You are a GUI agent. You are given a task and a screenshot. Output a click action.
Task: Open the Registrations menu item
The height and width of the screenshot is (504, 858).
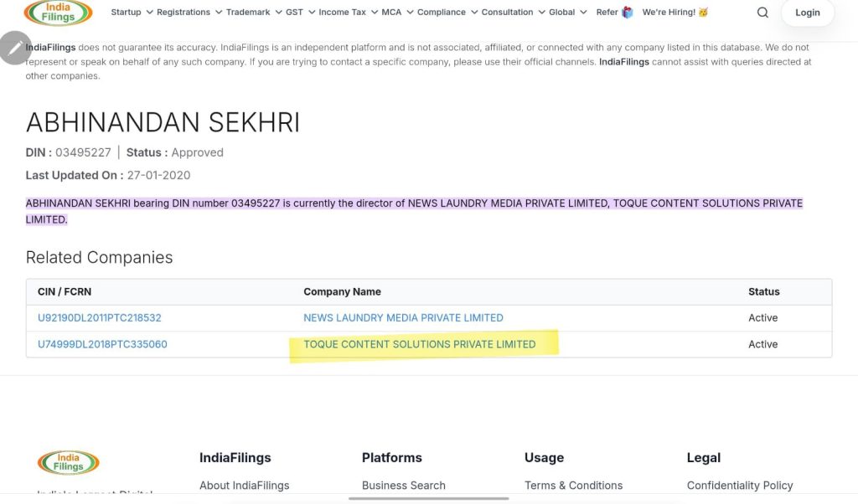[183, 12]
